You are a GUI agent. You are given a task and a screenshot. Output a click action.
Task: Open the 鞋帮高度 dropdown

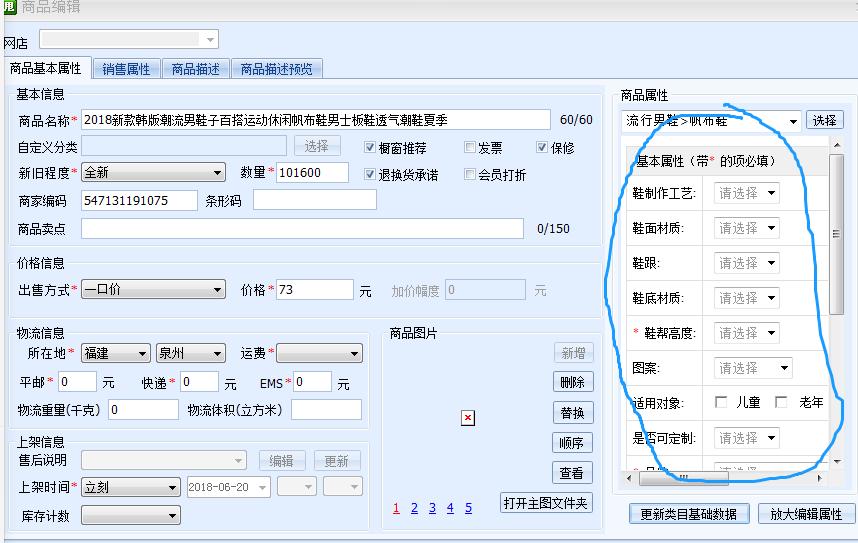coord(746,333)
